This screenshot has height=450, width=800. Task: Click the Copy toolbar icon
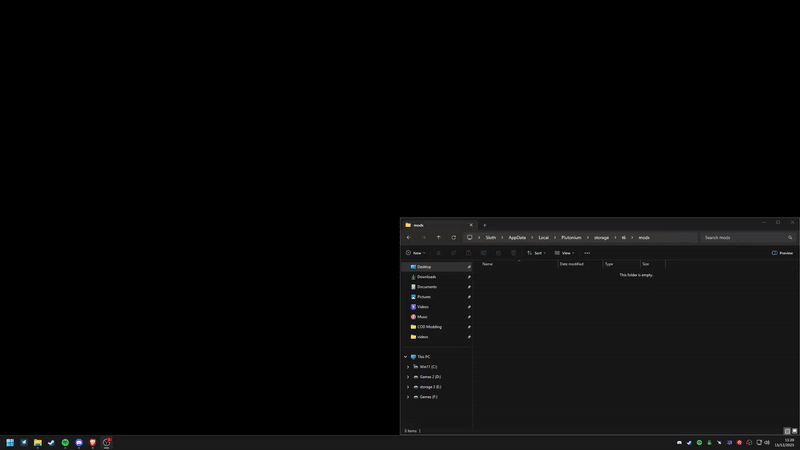(x=454, y=253)
